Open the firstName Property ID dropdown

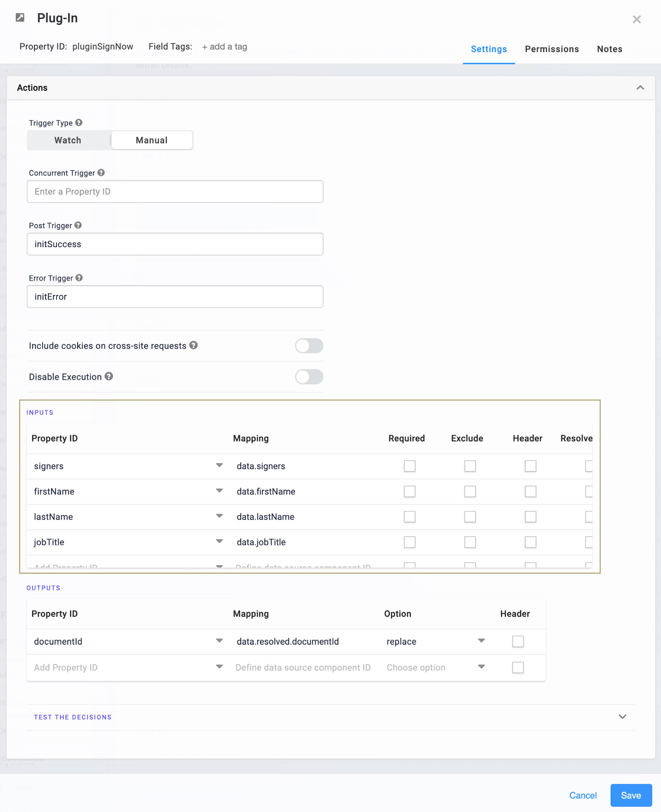tap(219, 491)
